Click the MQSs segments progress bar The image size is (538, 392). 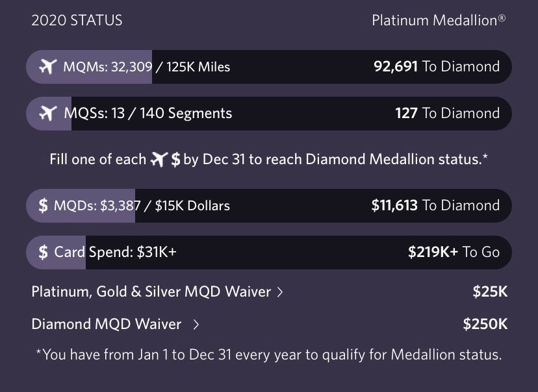point(269,114)
